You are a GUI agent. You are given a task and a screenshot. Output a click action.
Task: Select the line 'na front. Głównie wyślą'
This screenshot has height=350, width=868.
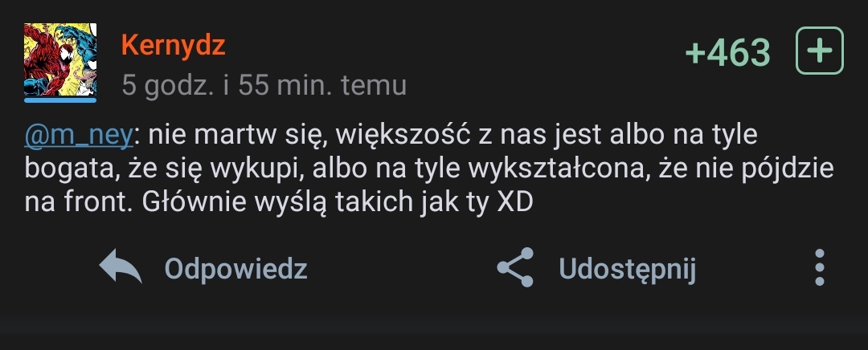(x=278, y=203)
